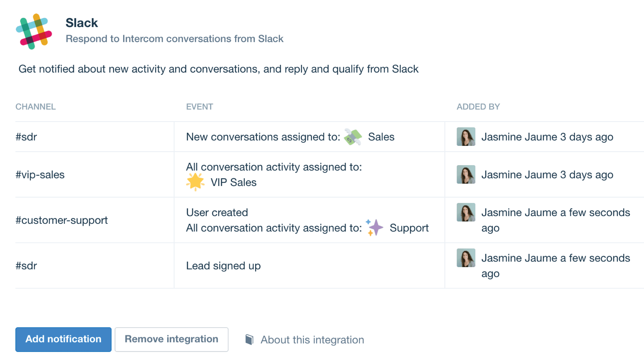The width and height of the screenshot is (644, 362).
Task: Click the 'VIP Sales' team name
Action: pos(233,182)
